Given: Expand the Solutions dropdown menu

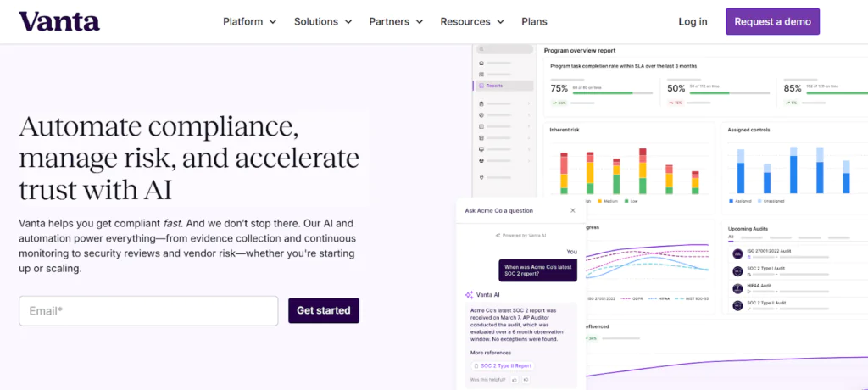Looking at the screenshot, I should [321, 21].
